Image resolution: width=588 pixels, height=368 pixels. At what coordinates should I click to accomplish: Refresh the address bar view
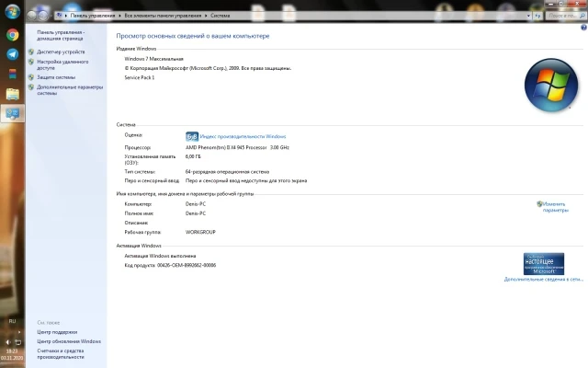(x=537, y=16)
